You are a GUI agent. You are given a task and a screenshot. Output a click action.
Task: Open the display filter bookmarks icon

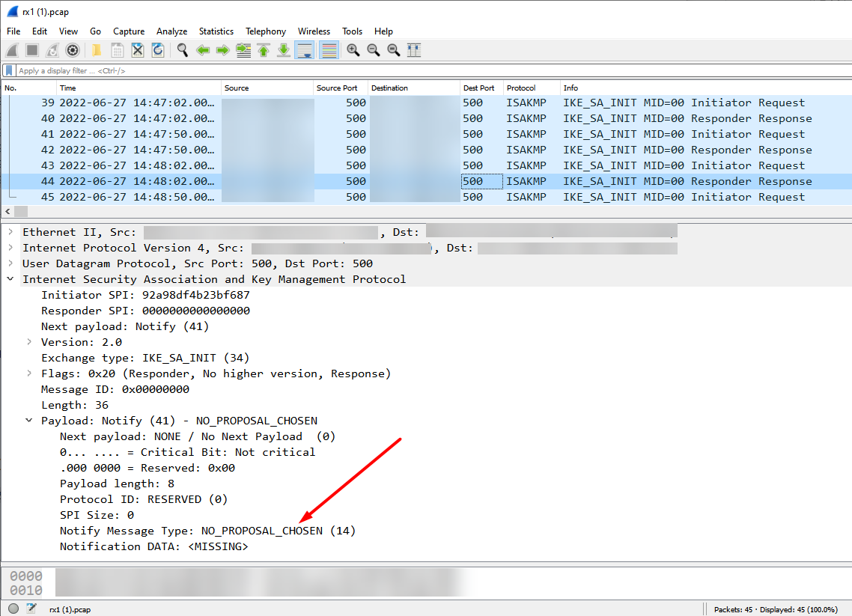8,70
